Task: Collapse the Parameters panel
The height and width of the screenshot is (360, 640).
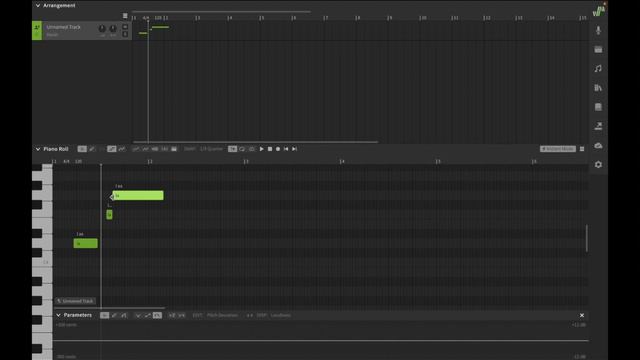Action: [58, 315]
